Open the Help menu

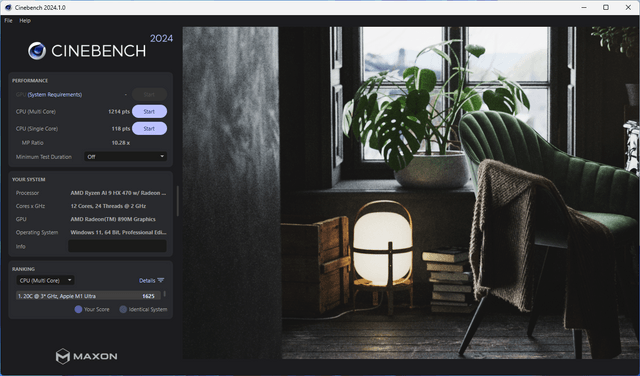point(25,20)
